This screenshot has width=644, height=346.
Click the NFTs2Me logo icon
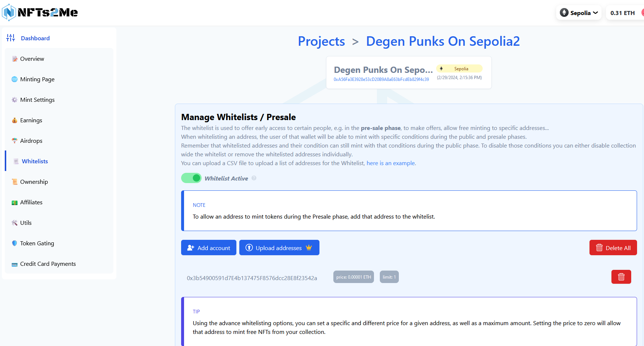click(x=9, y=12)
